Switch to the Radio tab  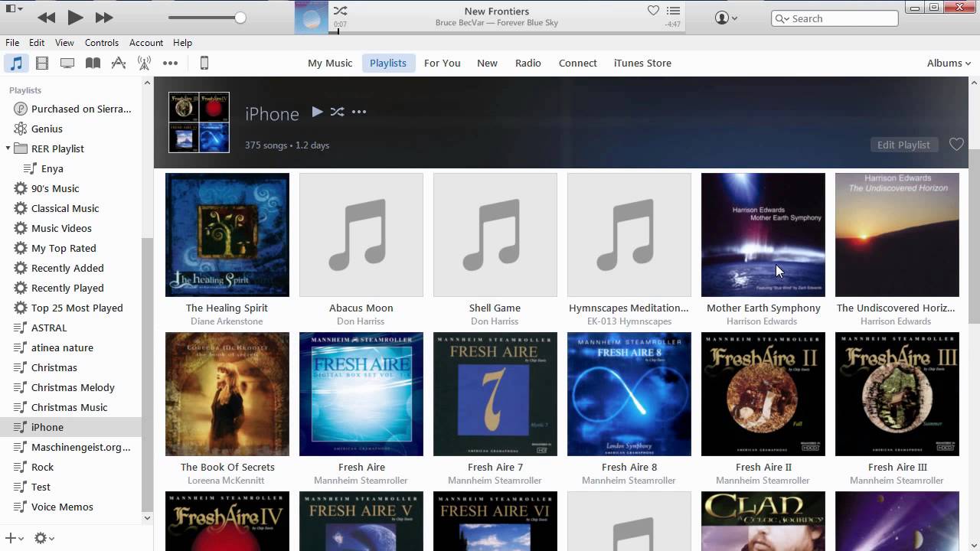pos(528,64)
